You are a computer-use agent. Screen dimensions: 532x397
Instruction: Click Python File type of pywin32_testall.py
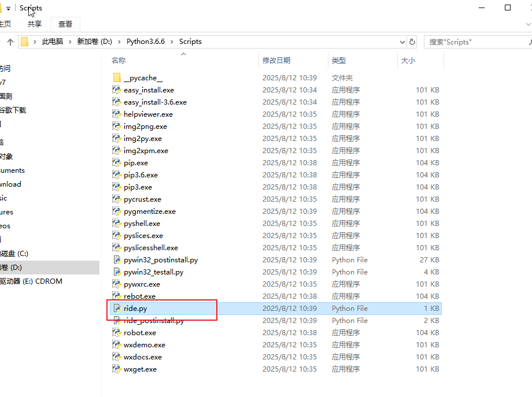pyautogui.click(x=349, y=272)
